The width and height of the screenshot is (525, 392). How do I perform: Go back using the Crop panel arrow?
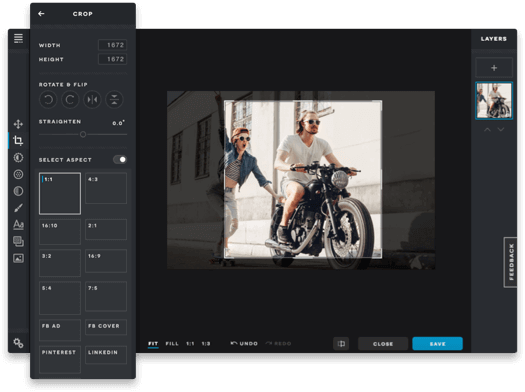[41, 14]
